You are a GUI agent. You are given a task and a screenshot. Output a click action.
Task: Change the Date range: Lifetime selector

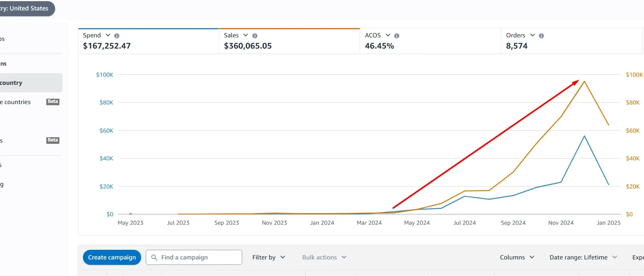pos(583,257)
